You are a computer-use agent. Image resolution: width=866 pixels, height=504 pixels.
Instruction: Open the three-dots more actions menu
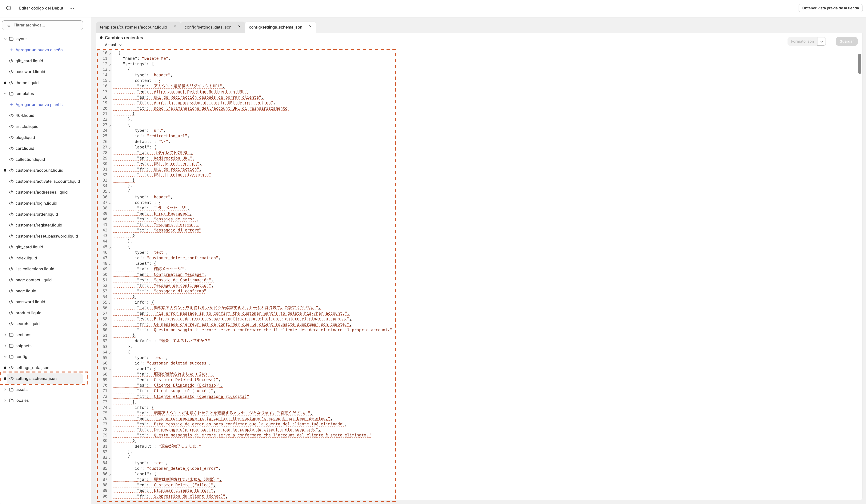[x=72, y=8]
